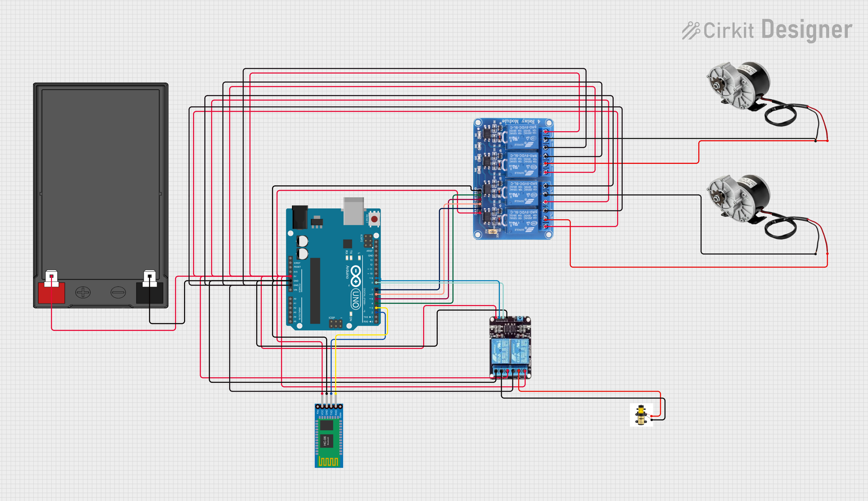Screen dimensions: 868x501
Task: Select the 4 Relay Module board
Action: (513, 179)
